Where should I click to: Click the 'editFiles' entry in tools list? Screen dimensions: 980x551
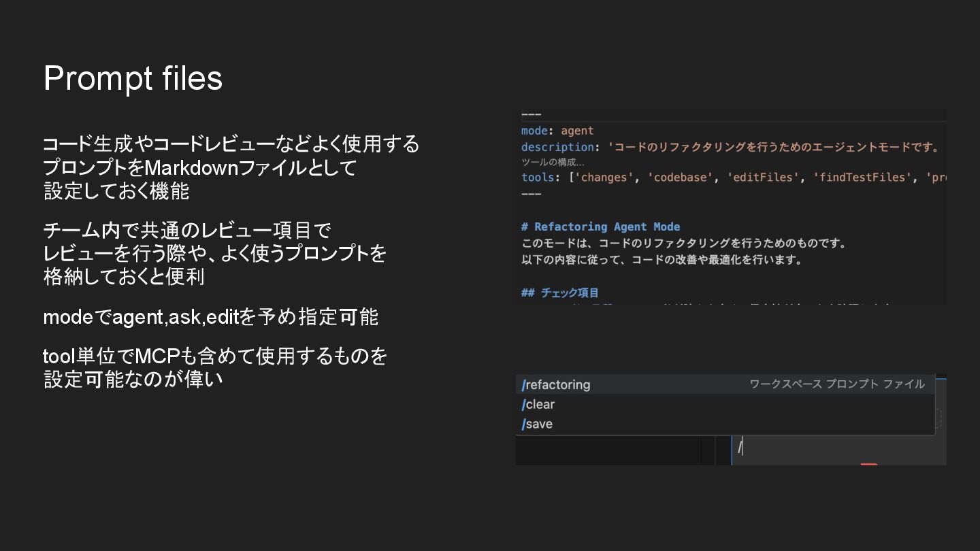[764, 178]
